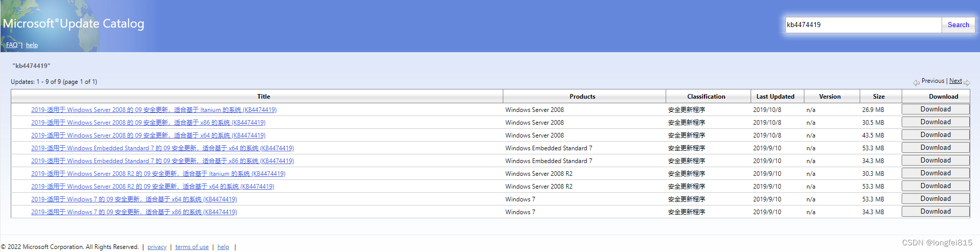
Task: Download the Windows 7 x86 update
Action: pyautogui.click(x=935, y=212)
